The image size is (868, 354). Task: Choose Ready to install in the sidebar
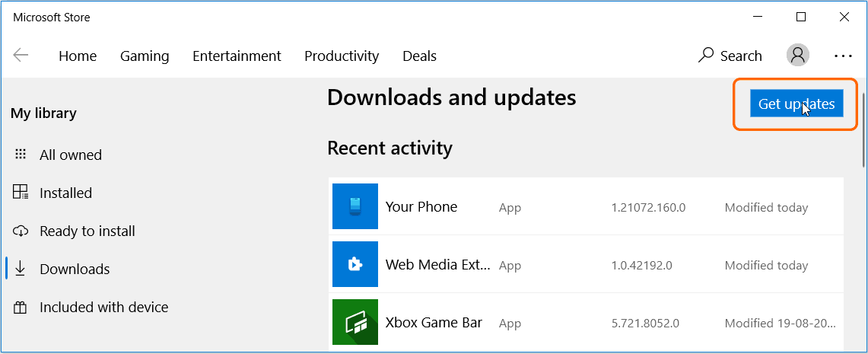click(x=87, y=231)
